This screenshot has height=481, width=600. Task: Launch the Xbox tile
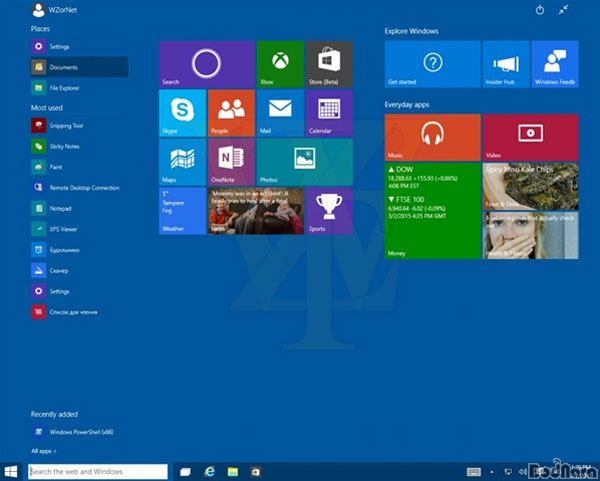[x=280, y=64]
